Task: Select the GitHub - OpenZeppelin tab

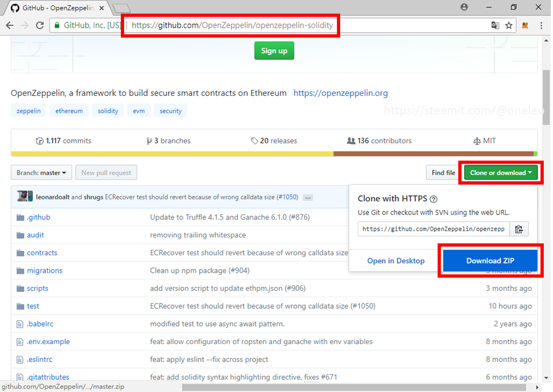Action: point(57,8)
